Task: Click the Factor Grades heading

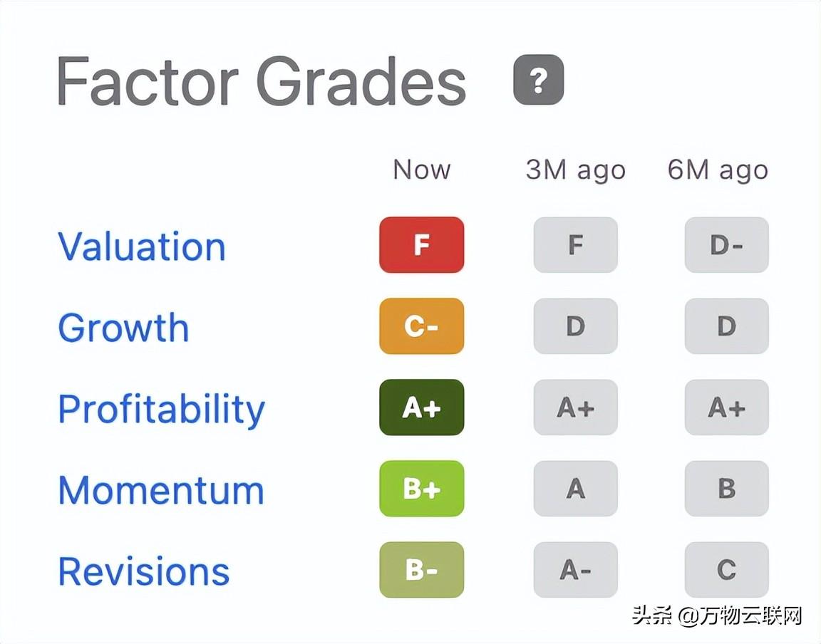Action: [x=262, y=81]
